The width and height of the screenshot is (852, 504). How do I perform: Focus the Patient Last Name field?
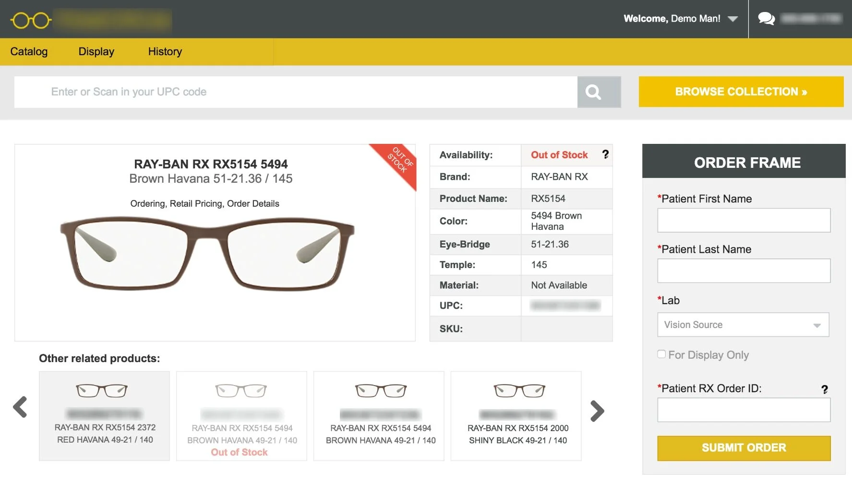pos(744,271)
